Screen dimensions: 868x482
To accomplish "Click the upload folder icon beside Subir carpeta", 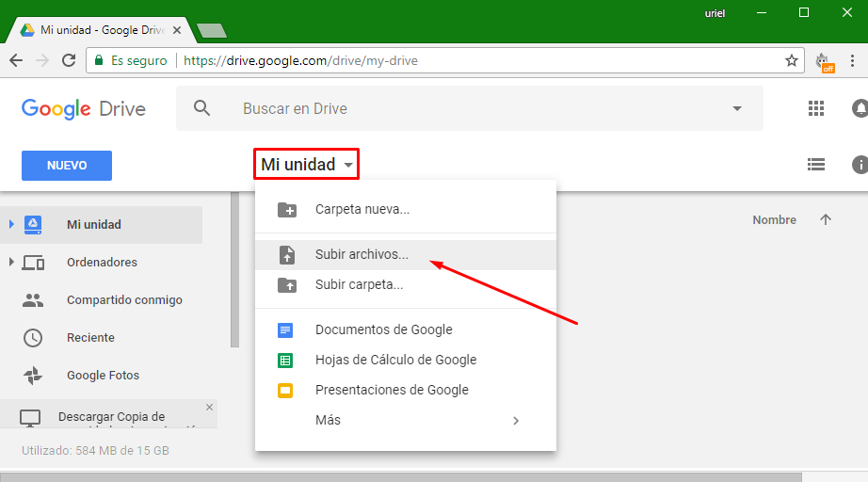I will coord(287,285).
